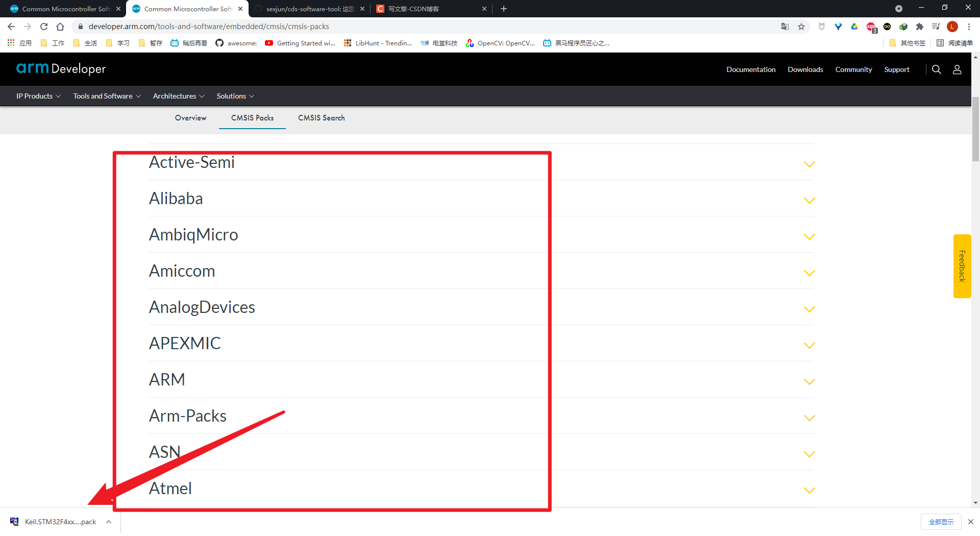Image resolution: width=980 pixels, height=536 pixels.
Task: Expand the ARM vendor section
Action: pyautogui.click(x=809, y=382)
